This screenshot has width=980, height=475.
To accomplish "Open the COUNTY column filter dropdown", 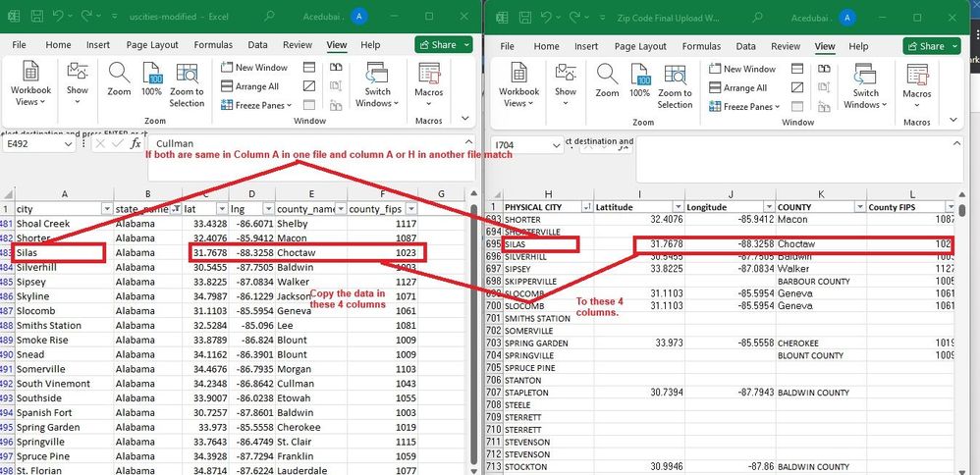I will (859, 207).
